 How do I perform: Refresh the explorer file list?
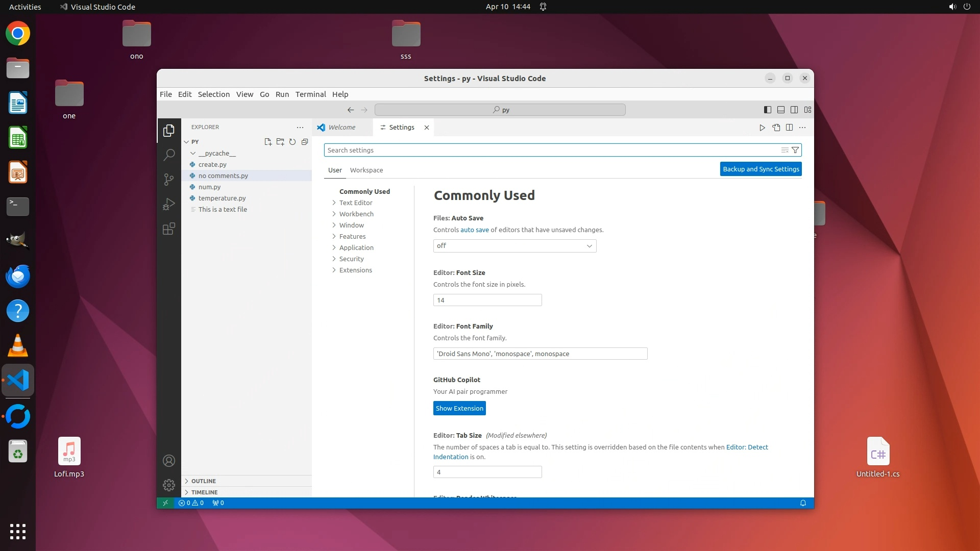coord(292,142)
